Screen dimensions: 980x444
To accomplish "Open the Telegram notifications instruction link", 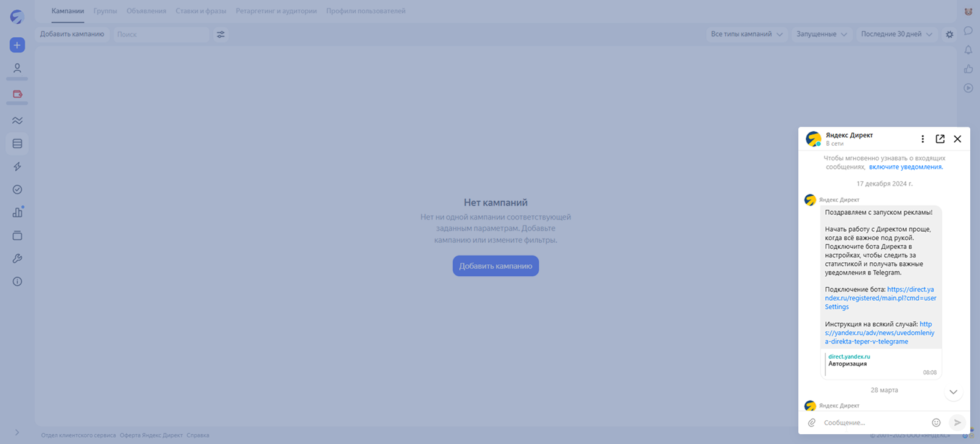I will pyautogui.click(x=879, y=333).
